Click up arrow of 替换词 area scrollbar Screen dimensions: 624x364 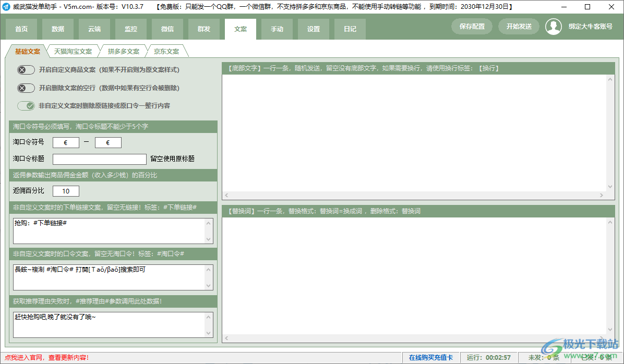tap(610, 222)
